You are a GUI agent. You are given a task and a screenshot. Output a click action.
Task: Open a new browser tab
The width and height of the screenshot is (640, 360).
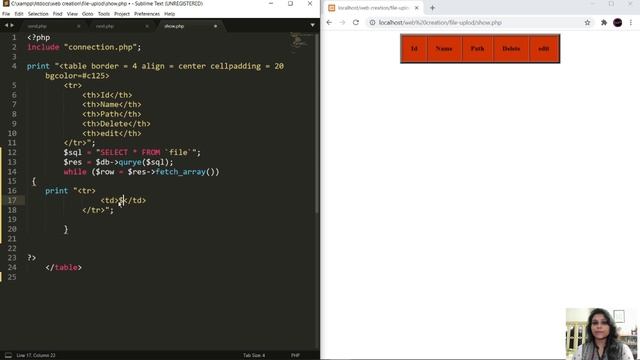click(432, 8)
